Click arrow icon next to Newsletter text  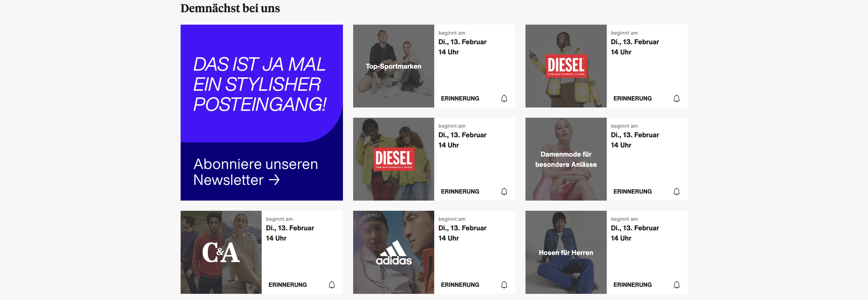274,180
